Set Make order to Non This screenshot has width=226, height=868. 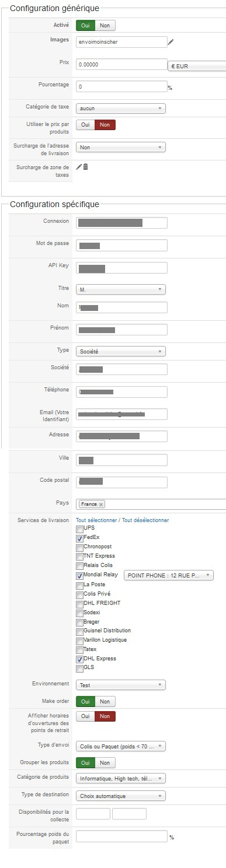pyautogui.click(x=106, y=702)
